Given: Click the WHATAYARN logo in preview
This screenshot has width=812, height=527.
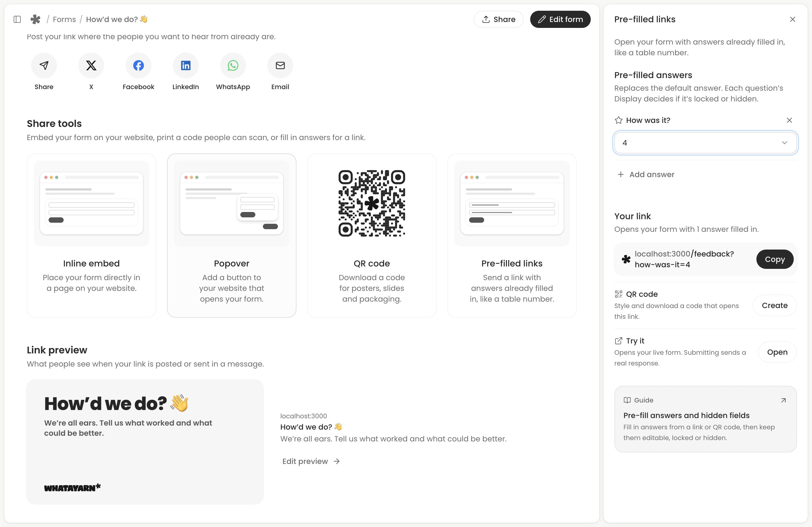Looking at the screenshot, I should pyautogui.click(x=72, y=488).
